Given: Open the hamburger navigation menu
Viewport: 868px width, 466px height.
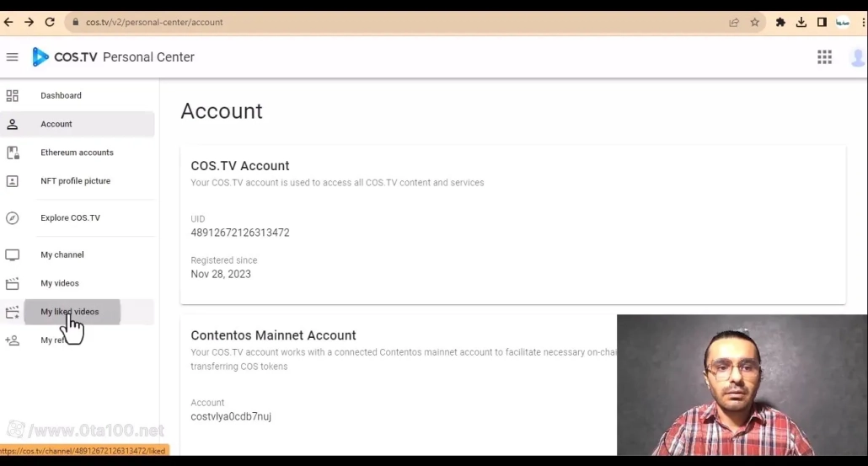Looking at the screenshot, I should click(x=12, y=57).
